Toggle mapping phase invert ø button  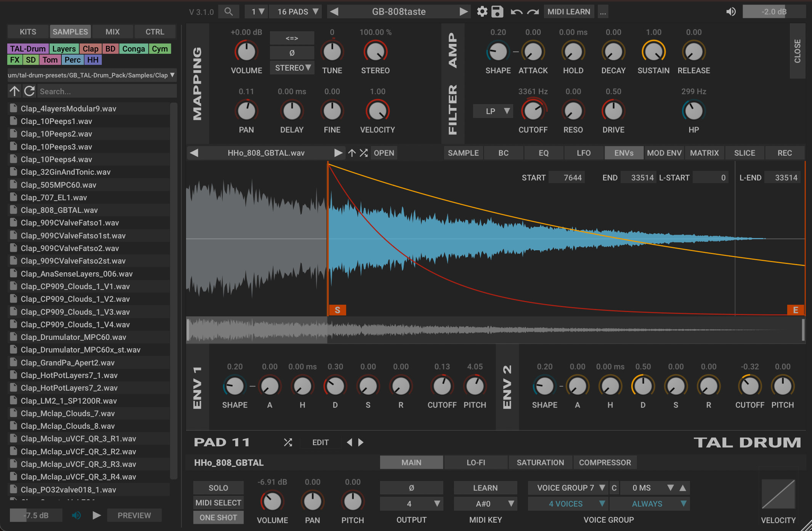(x=292, y=53)
